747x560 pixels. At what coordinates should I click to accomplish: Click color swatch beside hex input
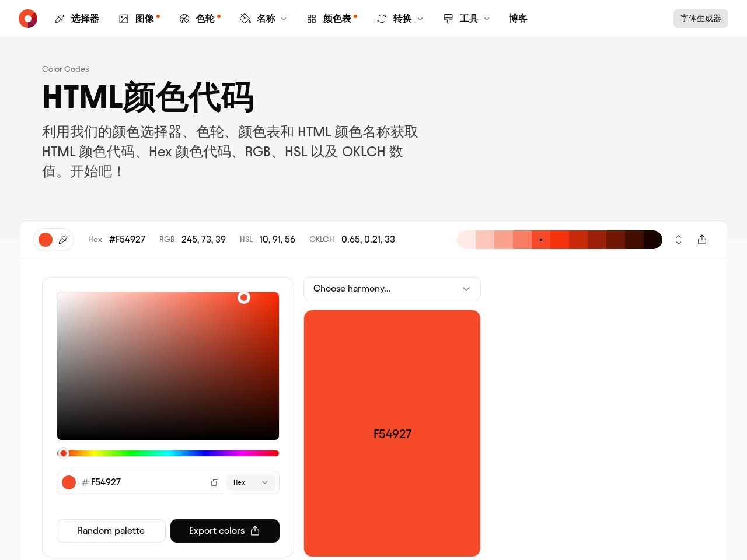69,482
